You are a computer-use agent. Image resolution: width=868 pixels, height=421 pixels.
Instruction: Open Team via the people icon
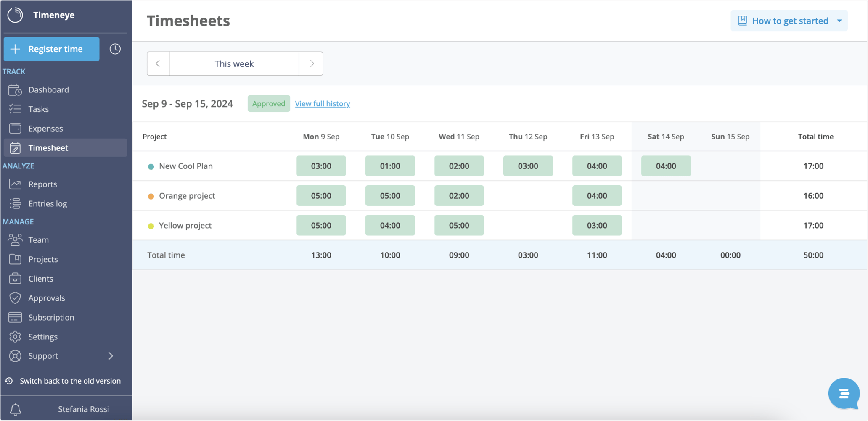click(x=15, y=239)
